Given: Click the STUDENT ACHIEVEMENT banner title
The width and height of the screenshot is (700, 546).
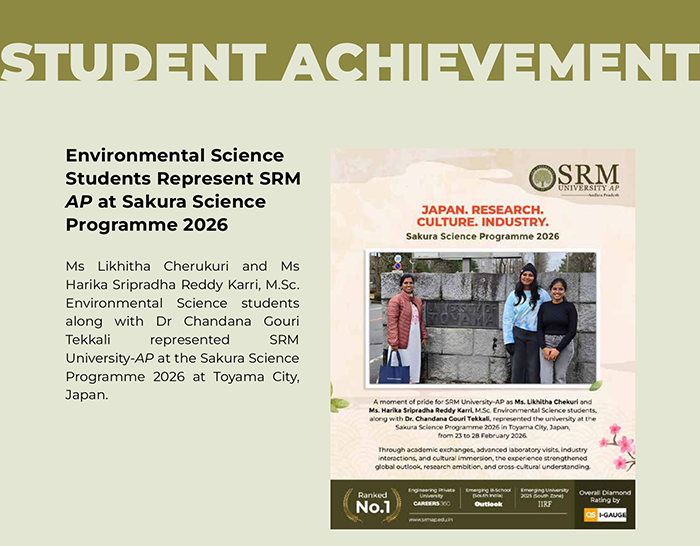Looking at the screenshot, I should (x=350, y=62).
